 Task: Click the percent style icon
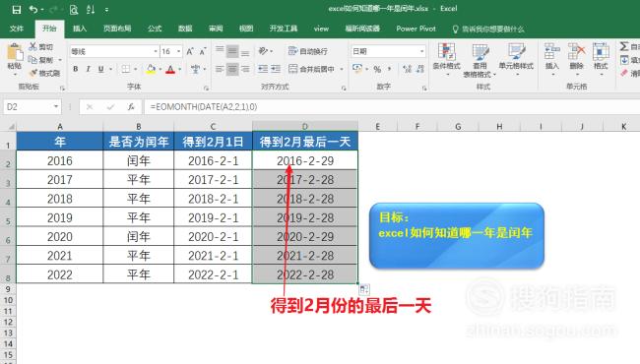(377, 69)
